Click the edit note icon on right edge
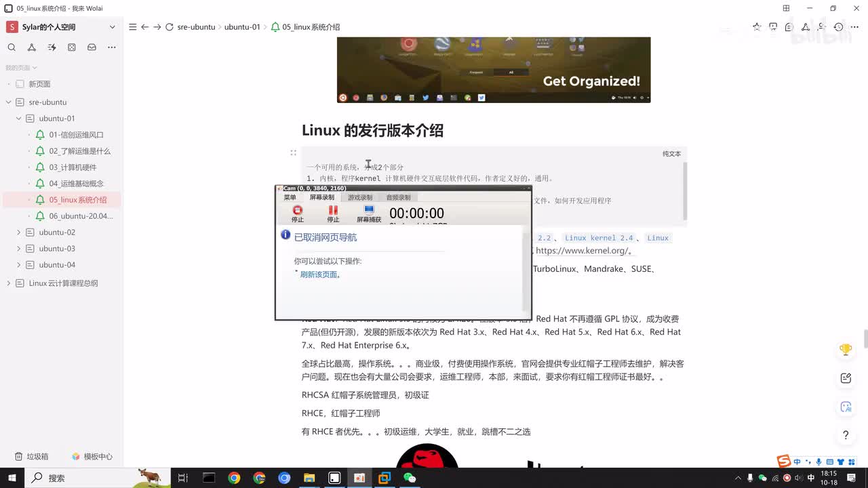Image resolution: width=868 pixels, height=488 pixels. coord(846,378)
